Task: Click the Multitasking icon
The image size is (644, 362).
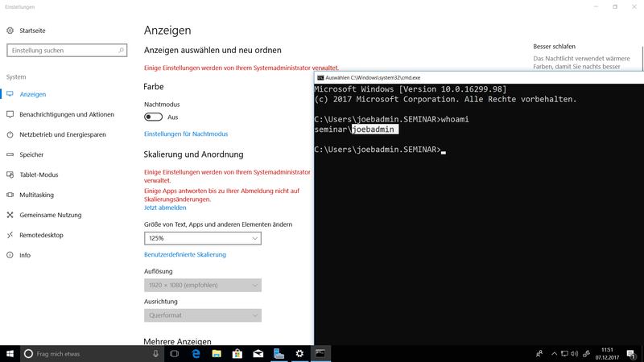Action: coord(10,195)
